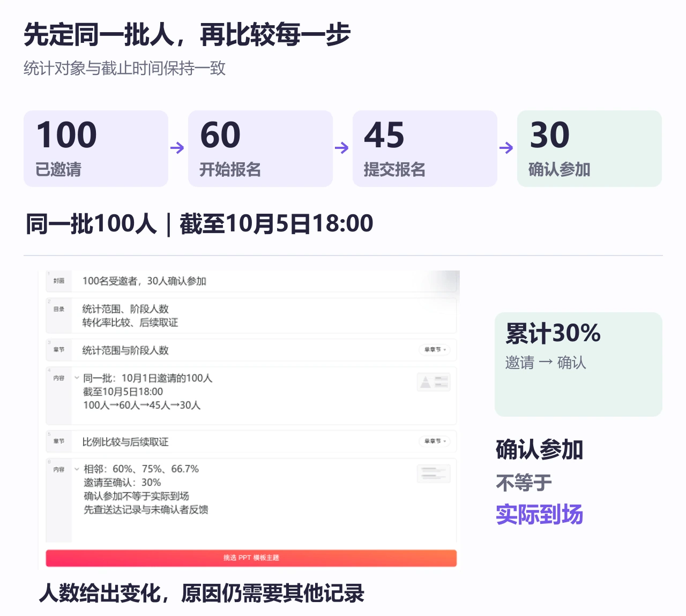Click the line 邀请至确认：30%
686x616 pixels.
coord(122,483)
